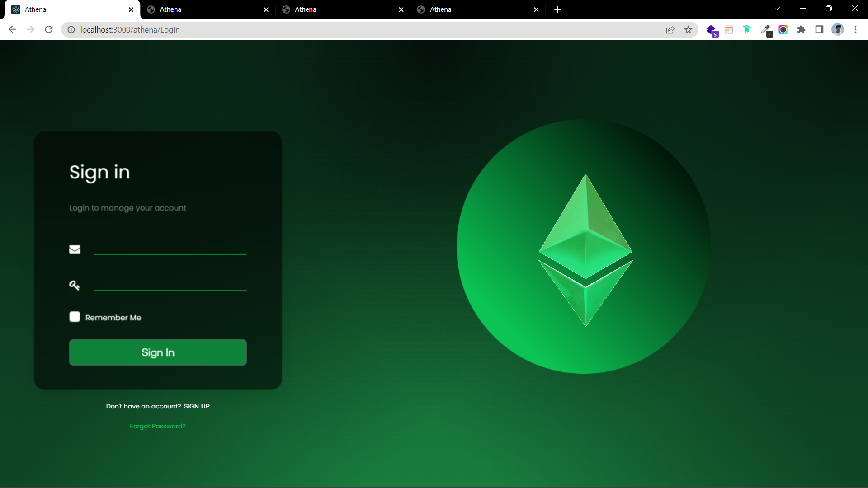Screen dimensions: 868x488
Task: Open the Forgot Password link
Action: pos(157,426)
